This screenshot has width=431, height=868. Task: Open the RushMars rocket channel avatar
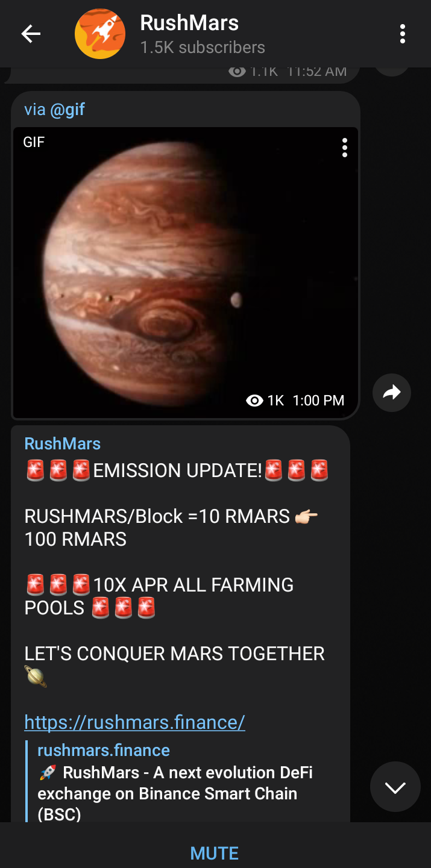tap(100, 34)
